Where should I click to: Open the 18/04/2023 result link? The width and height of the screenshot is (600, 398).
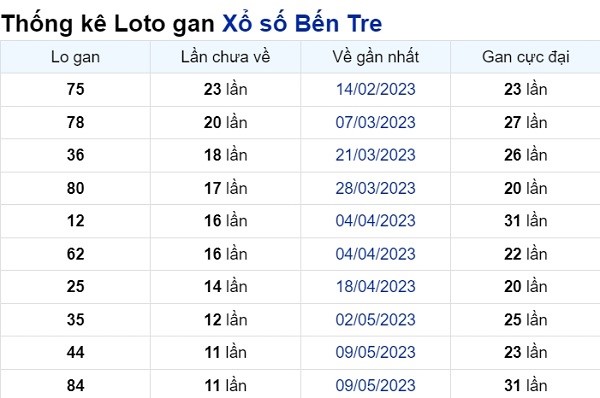coord(375,287)
